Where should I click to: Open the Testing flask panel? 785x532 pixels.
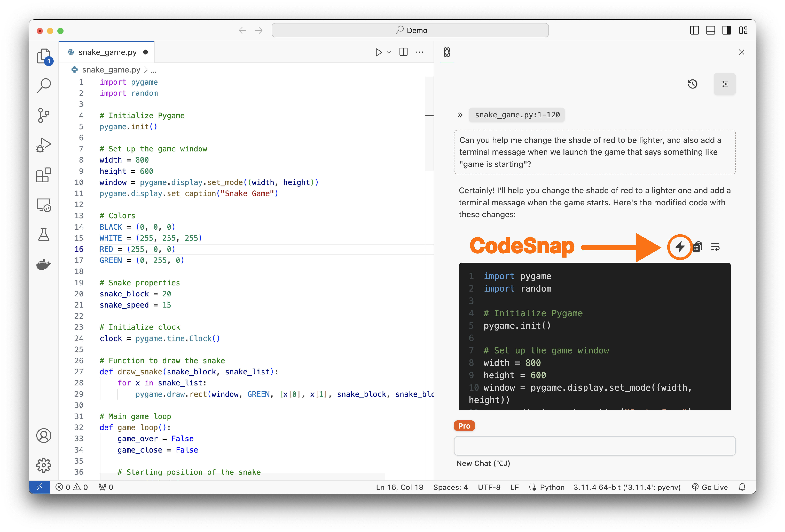click(x=44, y=234)
